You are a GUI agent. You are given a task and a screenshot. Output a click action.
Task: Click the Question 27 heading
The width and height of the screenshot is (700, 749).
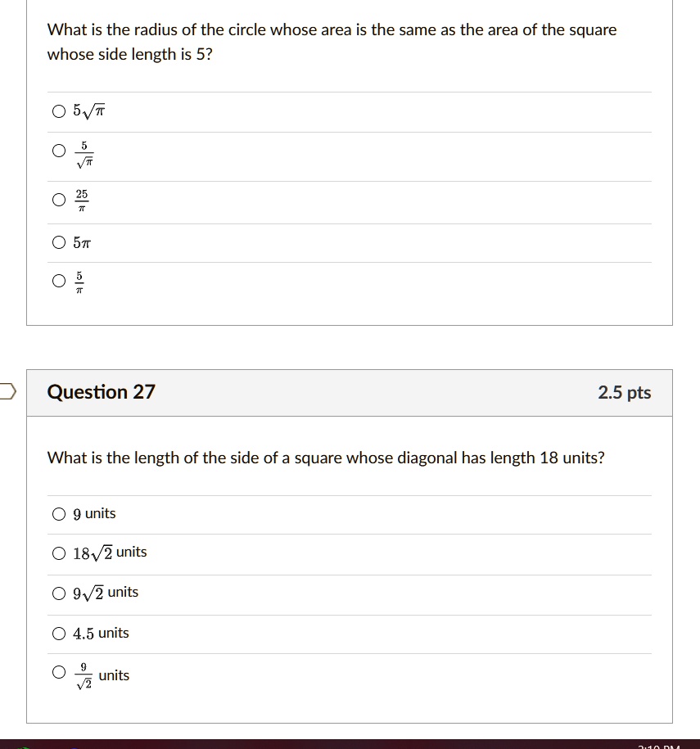(102, 392)
